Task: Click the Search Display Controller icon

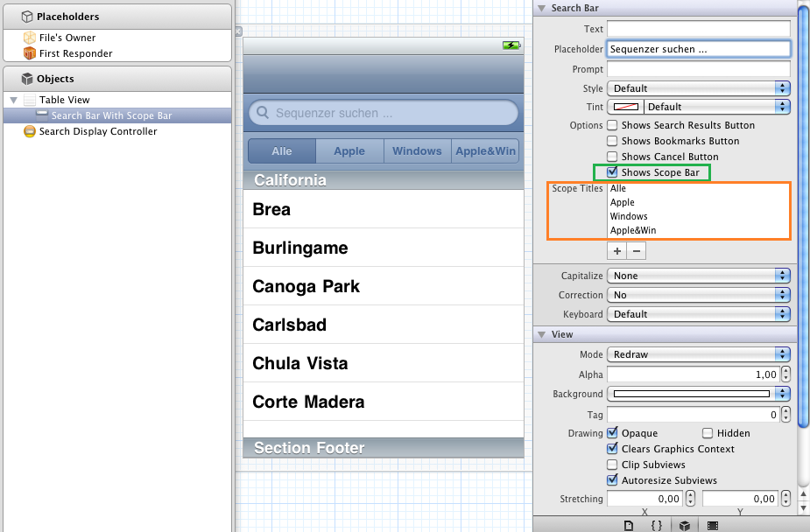Action: click(x=30, y=131)
